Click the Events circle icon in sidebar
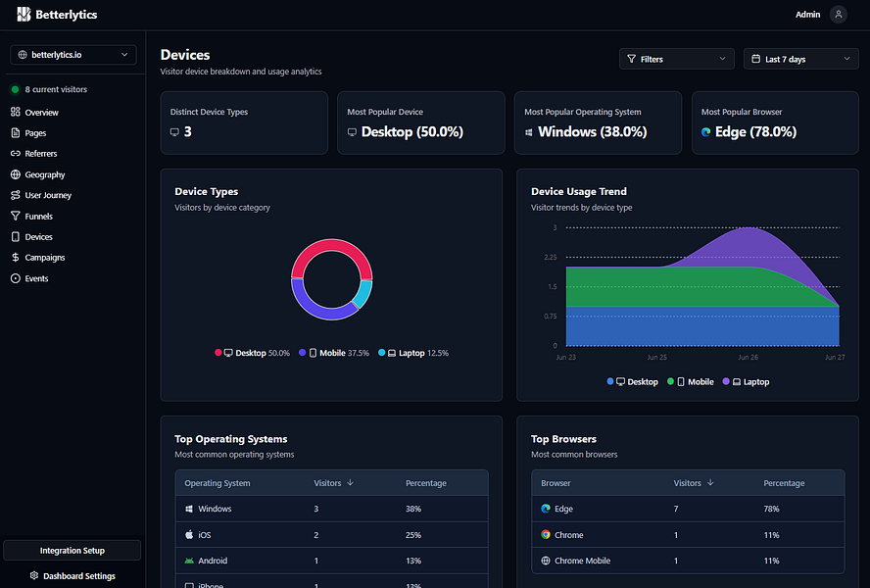 [x=16, y=278]
